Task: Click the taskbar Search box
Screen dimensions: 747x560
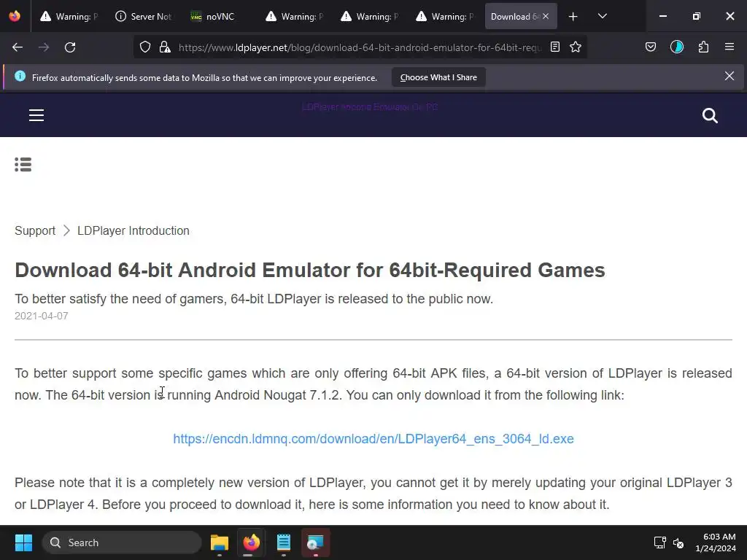Action: tap(122, 542)
